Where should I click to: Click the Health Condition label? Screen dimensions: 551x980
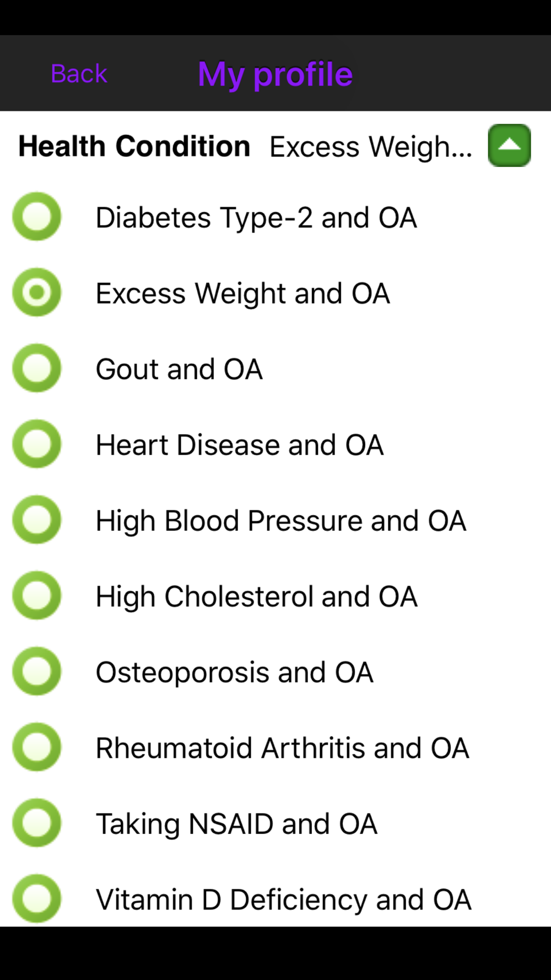(134, 147)
